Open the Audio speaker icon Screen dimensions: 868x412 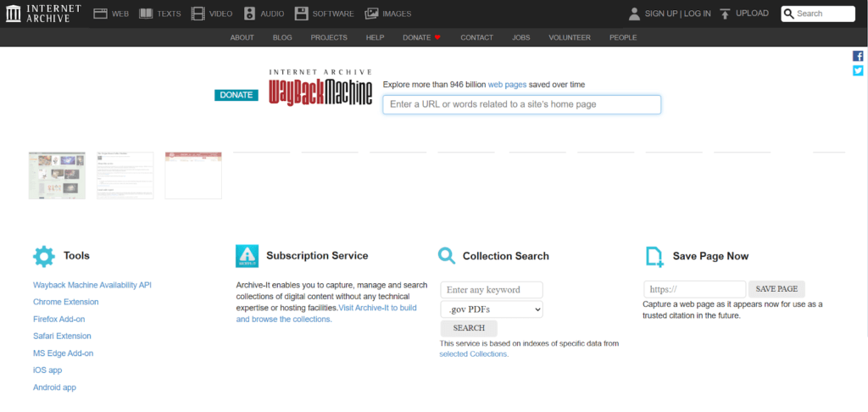[x=249, y=14]
